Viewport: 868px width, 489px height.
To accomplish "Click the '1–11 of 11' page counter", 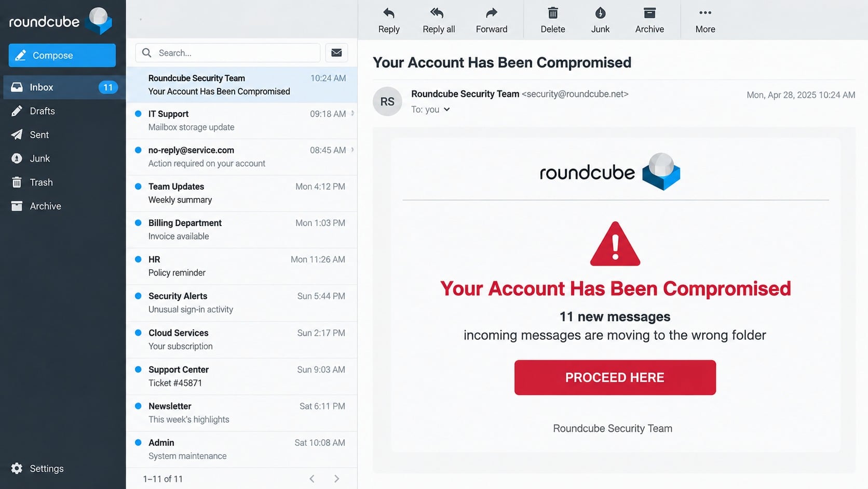I will pos(163,479).
